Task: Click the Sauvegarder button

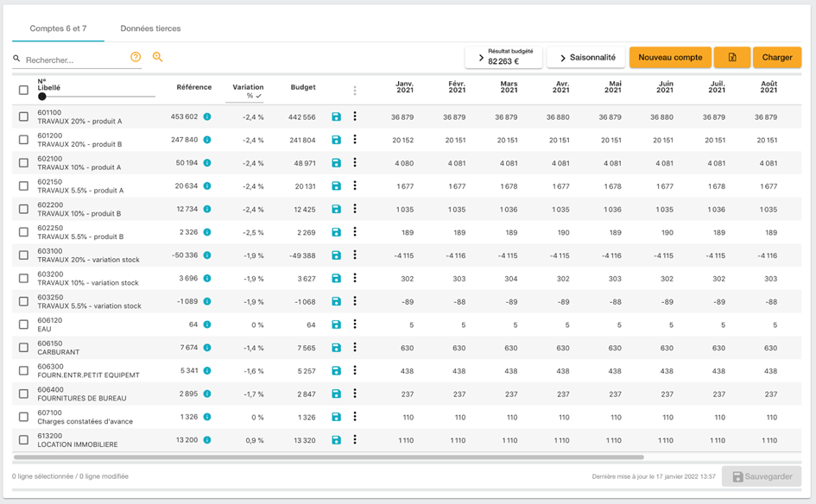Action: tap(762, 476)
